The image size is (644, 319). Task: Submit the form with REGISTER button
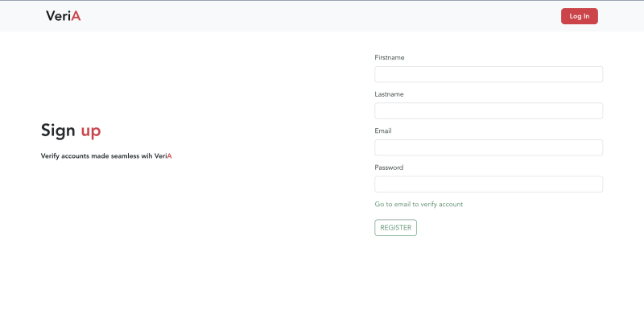click(395, 228)
